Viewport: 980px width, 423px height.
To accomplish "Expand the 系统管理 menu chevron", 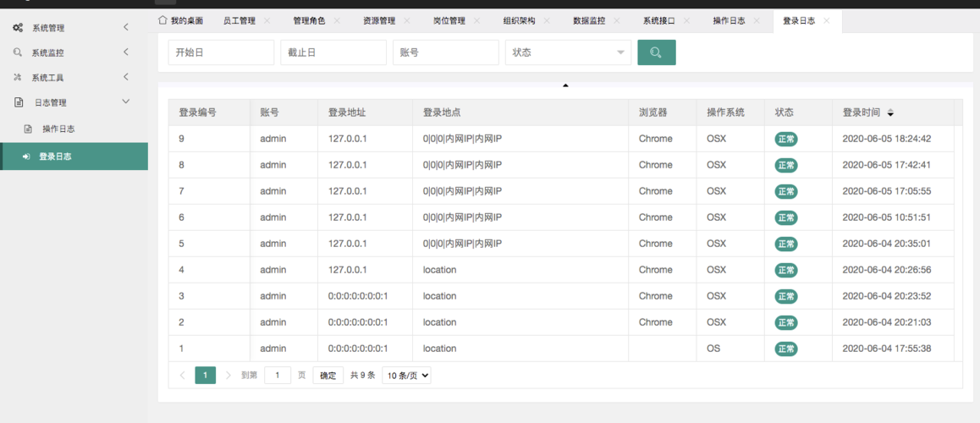I will pyautogui.click(x=125, y=27).
